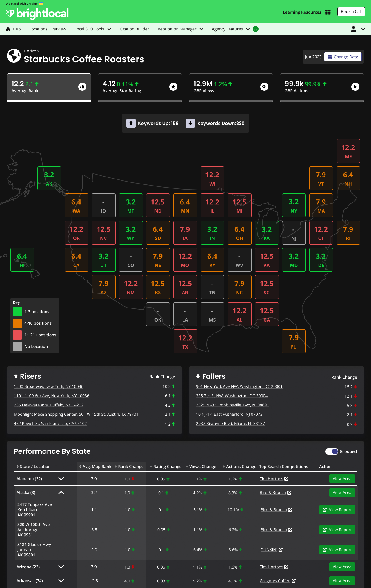
Task: Sort by Avg. Map Rank column
Action: (95, 467)
